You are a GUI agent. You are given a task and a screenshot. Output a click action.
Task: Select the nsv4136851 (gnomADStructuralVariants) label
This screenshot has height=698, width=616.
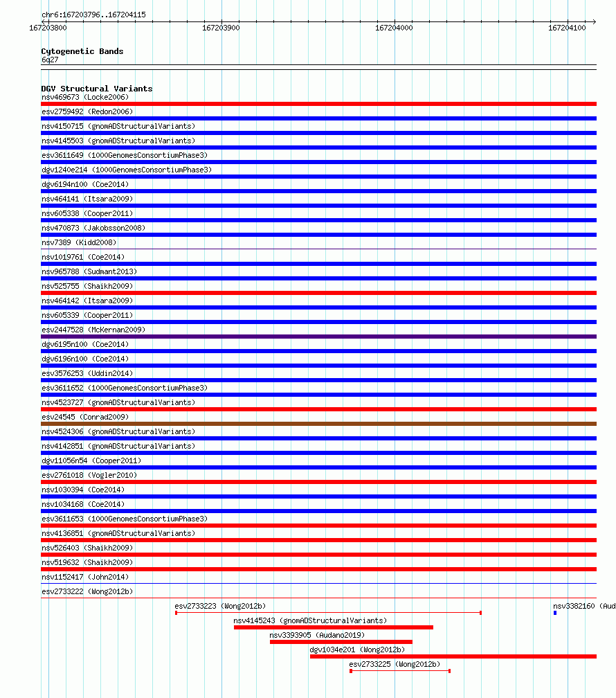pos(118,533)
